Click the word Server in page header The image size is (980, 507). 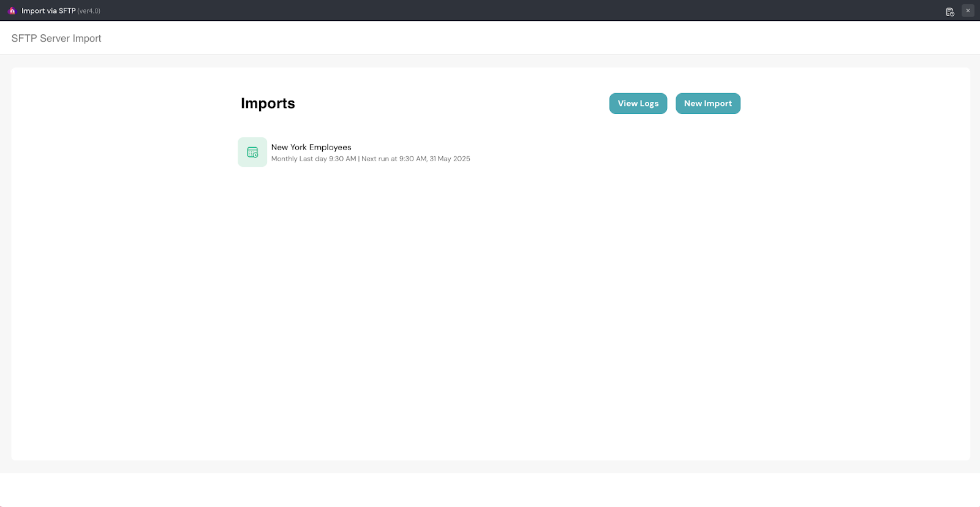(55, 38)
